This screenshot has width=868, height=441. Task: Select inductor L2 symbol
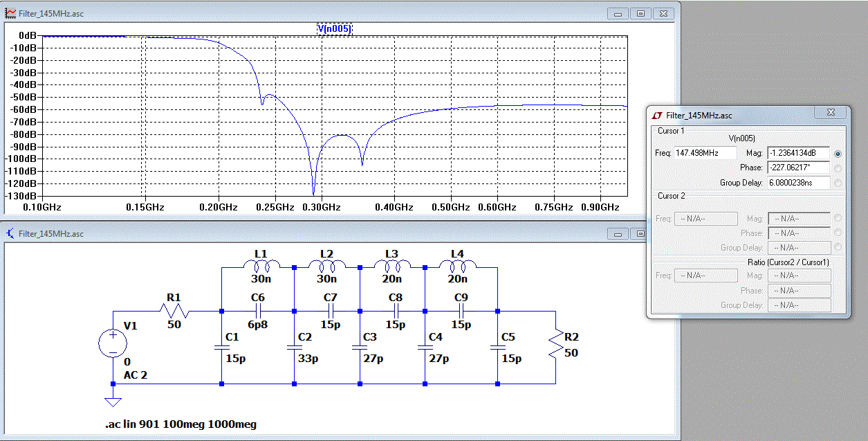coord(326,266)
